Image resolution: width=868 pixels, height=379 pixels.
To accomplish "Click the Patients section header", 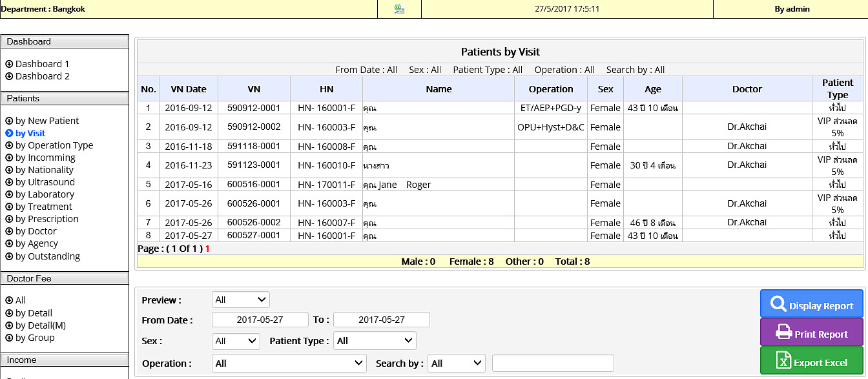I will [x=65, y=98].
